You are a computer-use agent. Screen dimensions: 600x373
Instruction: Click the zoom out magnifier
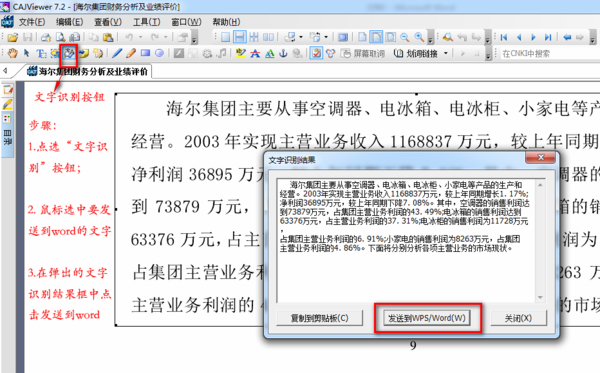click(x=404, y=37)
